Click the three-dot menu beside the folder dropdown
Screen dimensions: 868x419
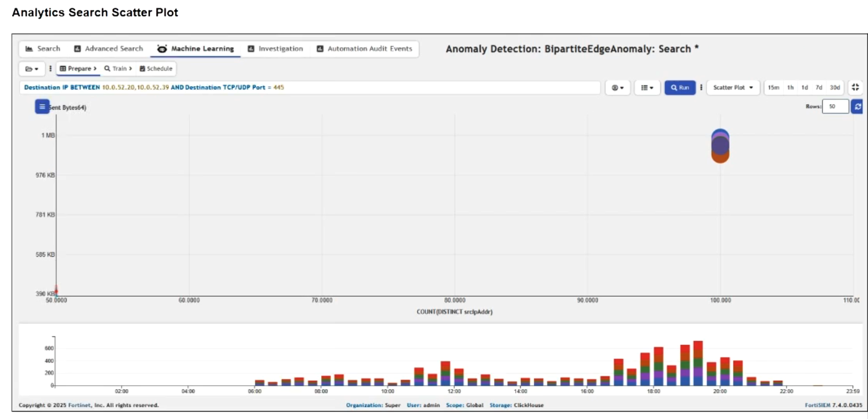[x=51, y=69]
